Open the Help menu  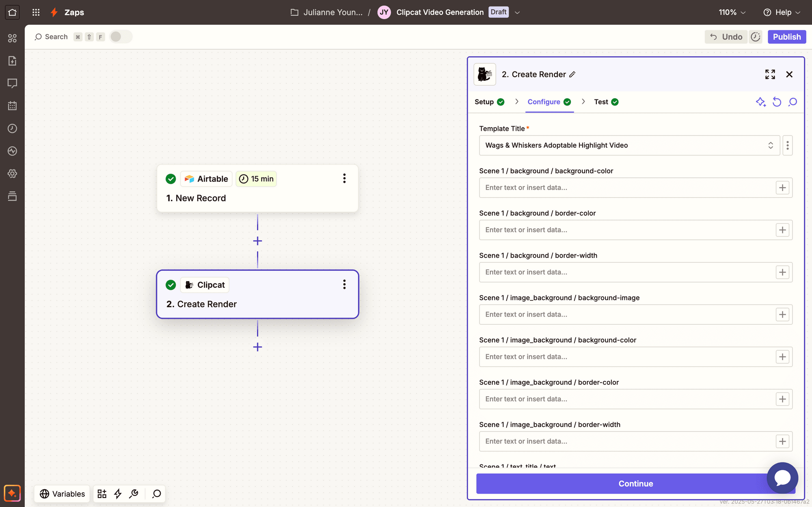[782, 12]
